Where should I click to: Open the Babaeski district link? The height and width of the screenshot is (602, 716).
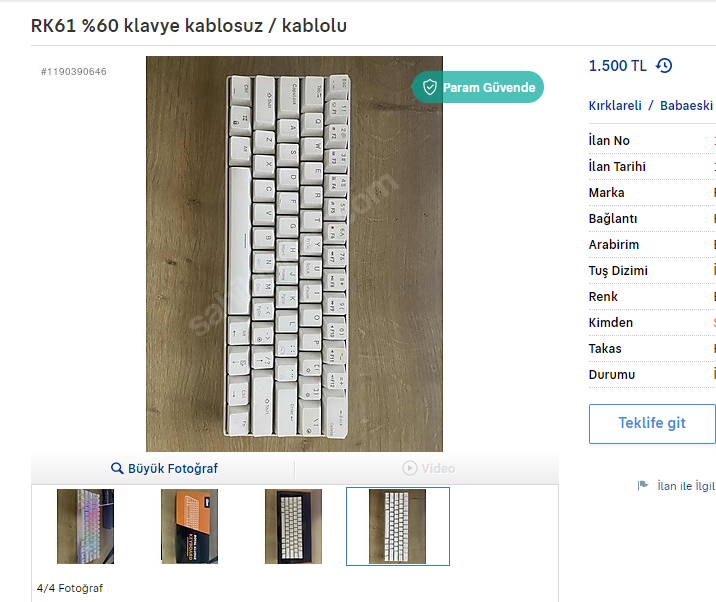tap(686, 106)
